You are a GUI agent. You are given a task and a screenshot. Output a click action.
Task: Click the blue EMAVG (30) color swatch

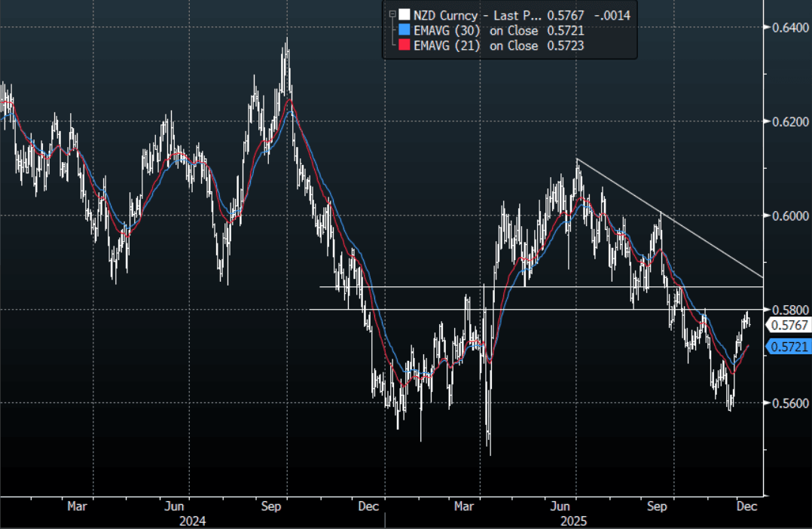click(x=404, y=30)
